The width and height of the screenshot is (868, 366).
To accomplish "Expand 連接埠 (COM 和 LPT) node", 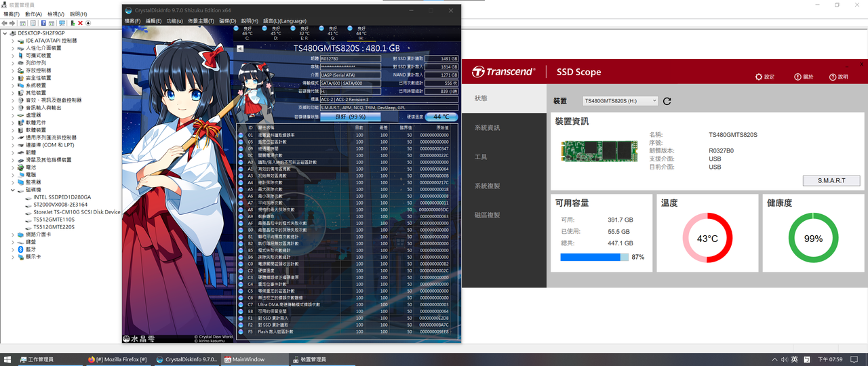I will click(12, 145).
